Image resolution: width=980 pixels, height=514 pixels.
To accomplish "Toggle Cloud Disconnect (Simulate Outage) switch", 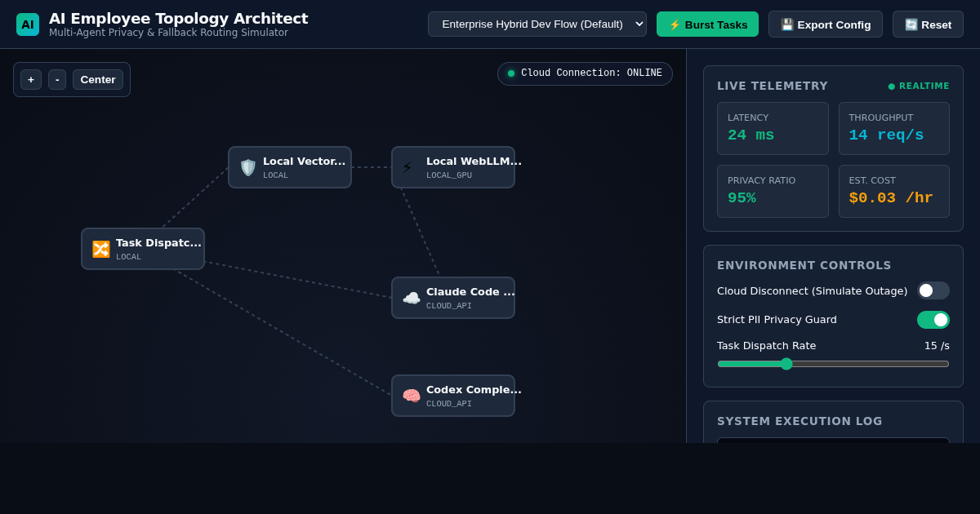I will tap(933, 290).
